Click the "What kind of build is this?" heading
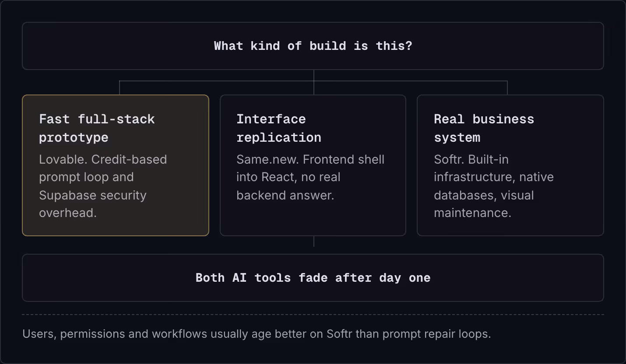This screenshot has width=626, height=364. (x=313, y=46)
